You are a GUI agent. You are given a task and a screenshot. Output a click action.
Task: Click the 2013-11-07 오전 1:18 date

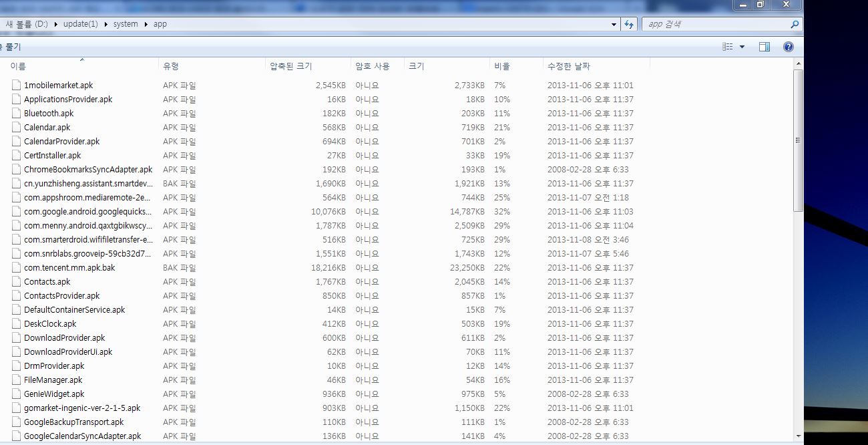pos(588,198)
